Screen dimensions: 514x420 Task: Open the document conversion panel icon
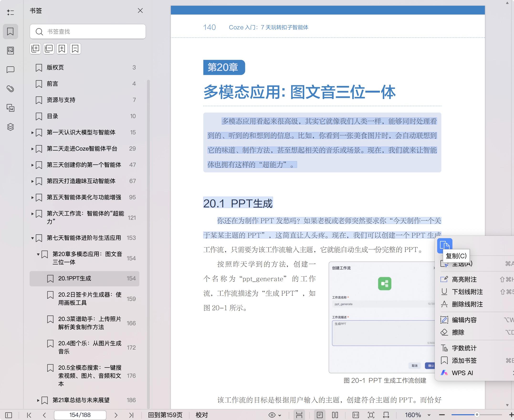[x=10, y=108]
